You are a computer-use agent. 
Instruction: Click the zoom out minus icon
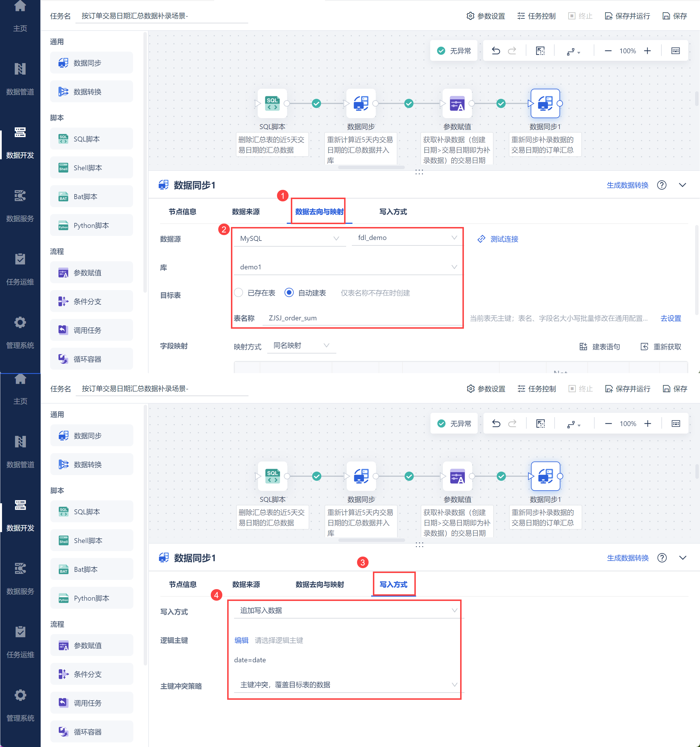coord(608,51)
